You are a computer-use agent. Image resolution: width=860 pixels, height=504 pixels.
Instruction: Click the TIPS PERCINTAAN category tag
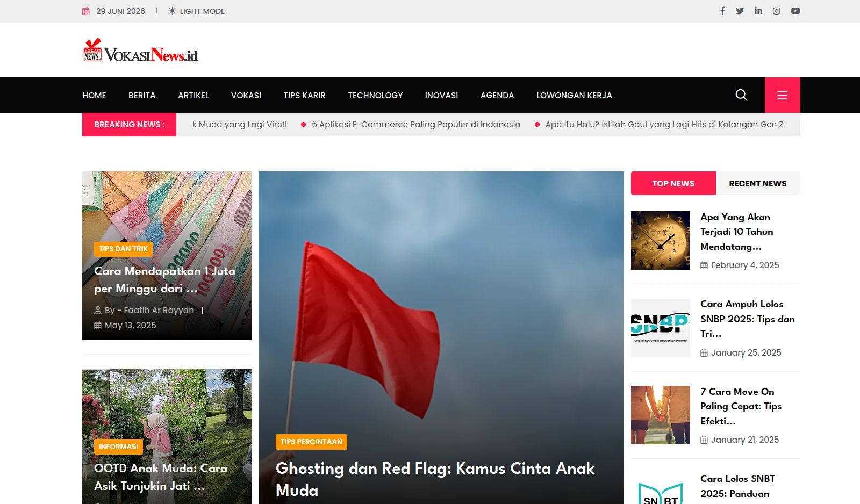(311, 442)
